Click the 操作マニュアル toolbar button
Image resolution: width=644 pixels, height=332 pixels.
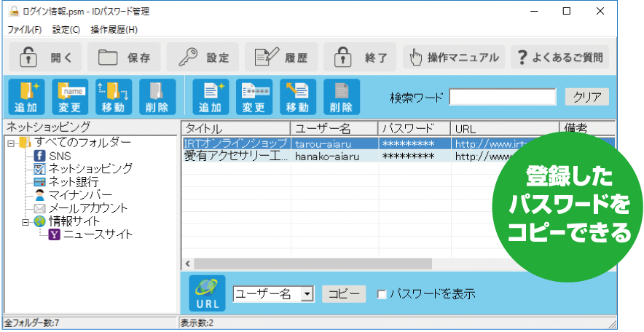click(x=455, y=57)
